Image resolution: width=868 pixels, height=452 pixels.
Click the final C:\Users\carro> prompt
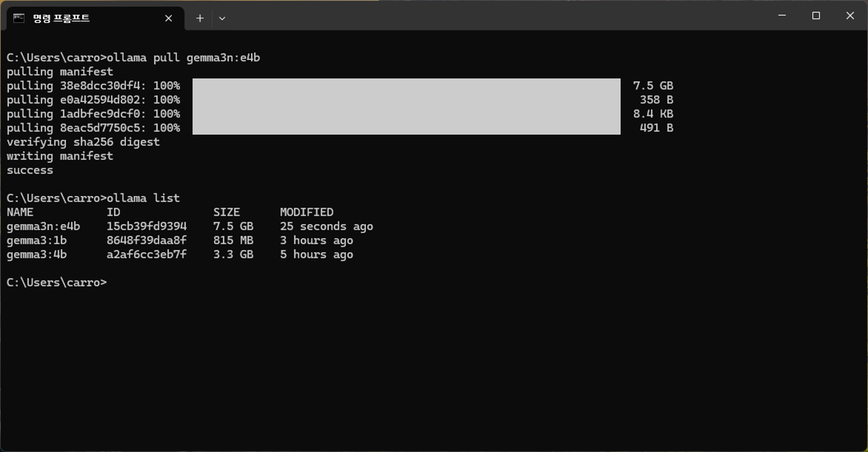coord(57,282)
